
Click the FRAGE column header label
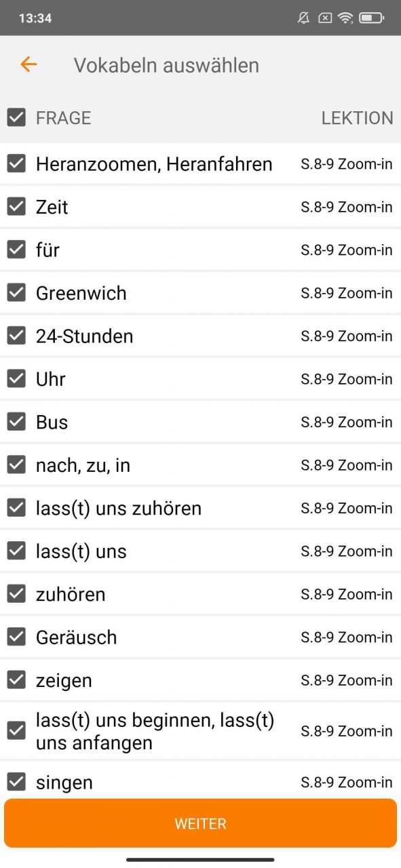click(x=63, y=118)
